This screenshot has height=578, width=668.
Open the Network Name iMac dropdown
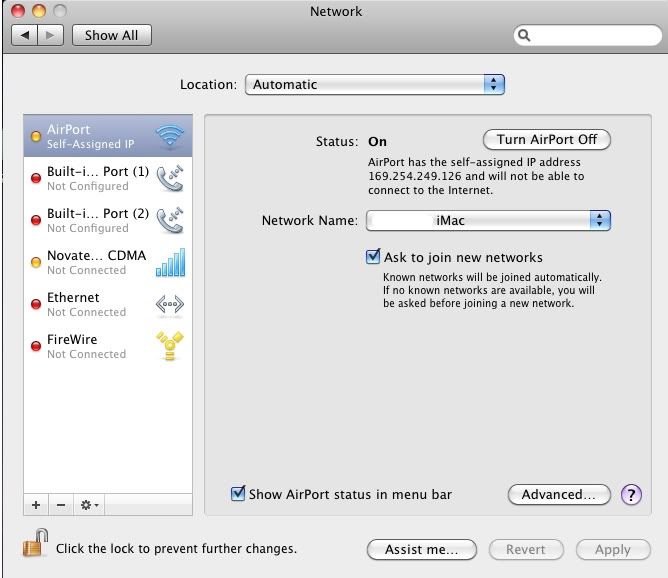point(488,220)
